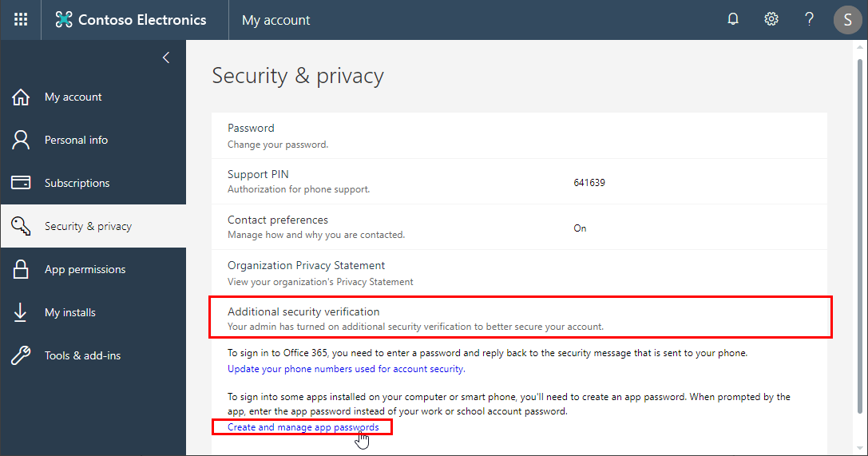Image resolution: width=868 pixels, height=456 pixels.
Task: Open the user profile avatar
Action: (x=847, y=20)
